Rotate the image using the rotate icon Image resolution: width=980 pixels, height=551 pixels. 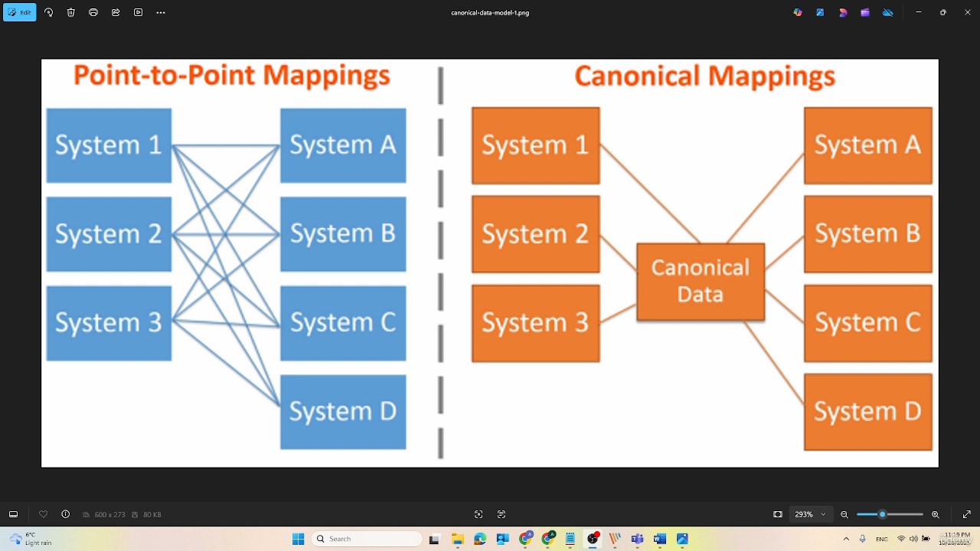49,12
